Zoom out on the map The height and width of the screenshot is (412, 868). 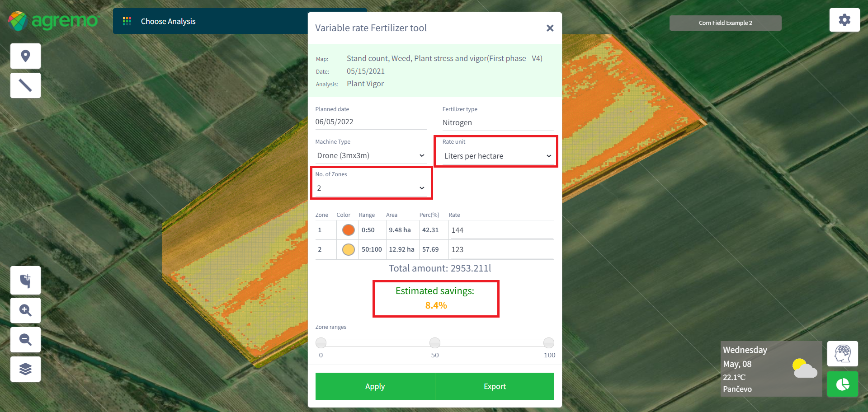[25, 340]
